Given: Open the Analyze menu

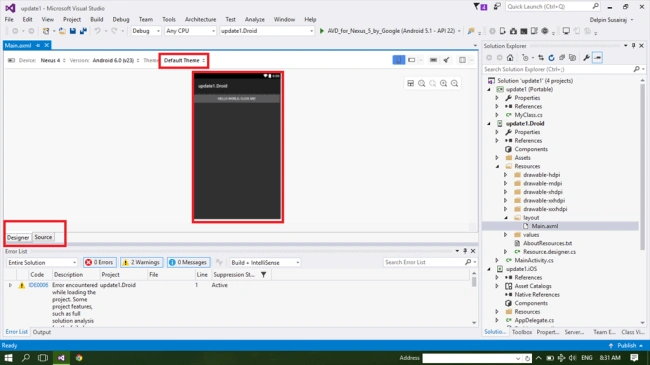Looking at the screenshot, I should click(255, 19).
